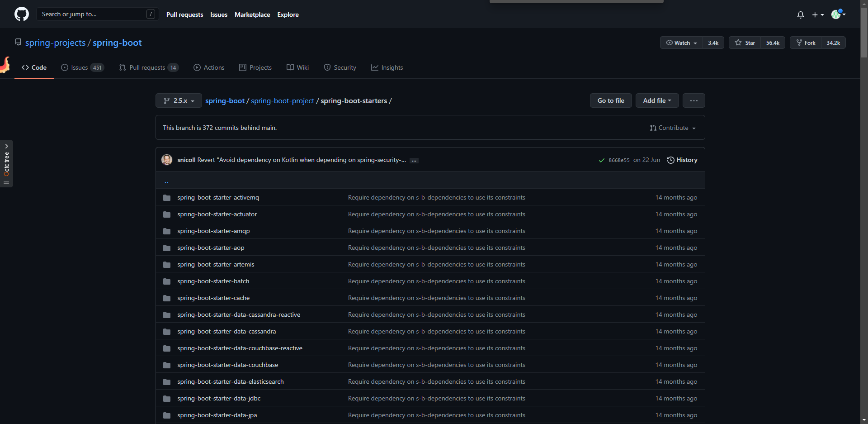Screen dimensions: 868x424
Task: Click folder icon for spring-boot-starter-data-couchbase
Action: (x=167, y=365)
